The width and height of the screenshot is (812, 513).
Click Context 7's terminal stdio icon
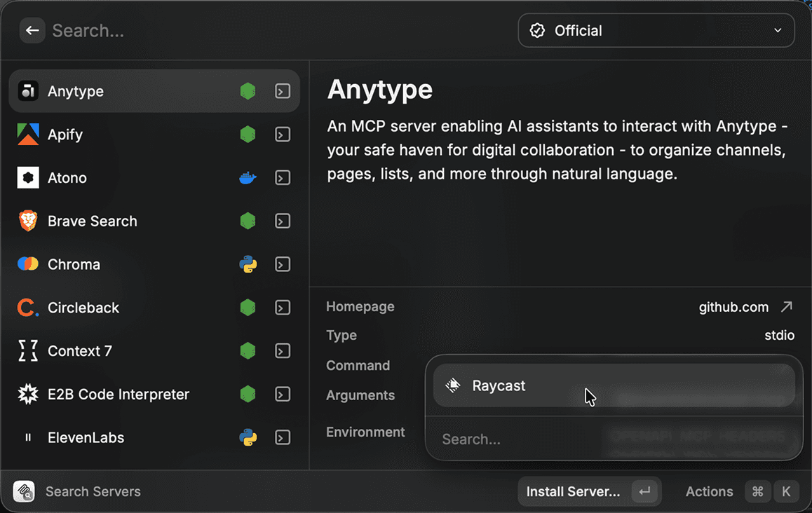click(282, 351)
